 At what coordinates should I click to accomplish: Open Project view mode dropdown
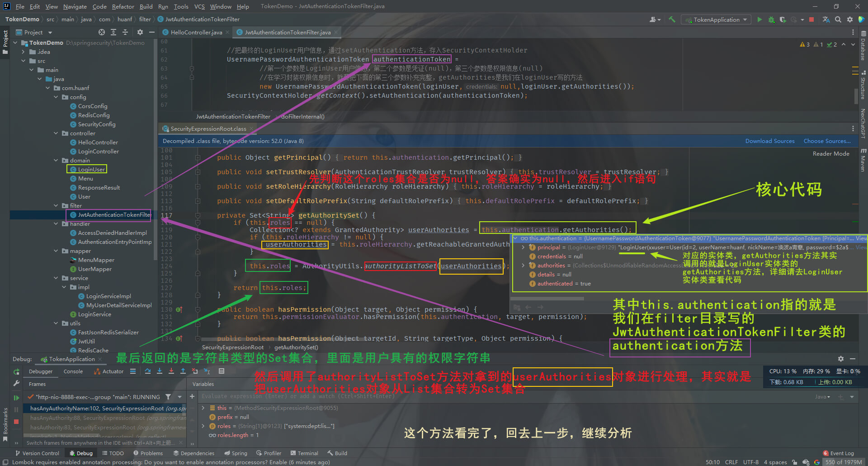click(34, 32)
